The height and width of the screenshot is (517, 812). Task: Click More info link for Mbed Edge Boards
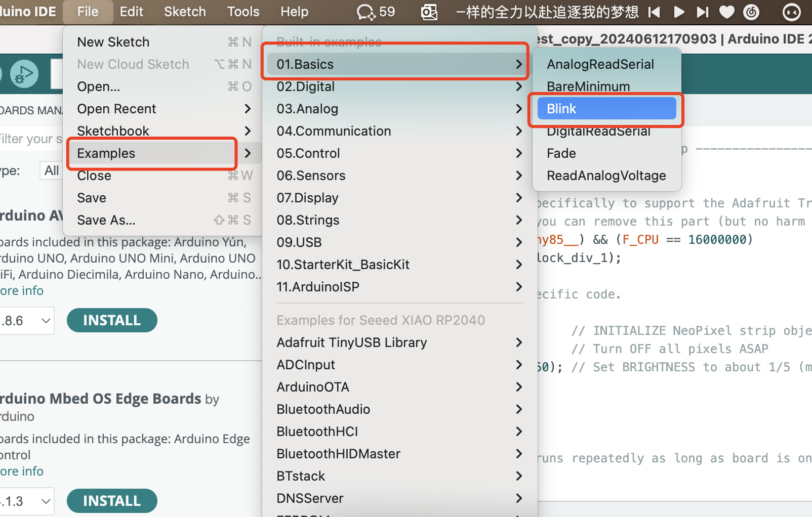point(22,471)
